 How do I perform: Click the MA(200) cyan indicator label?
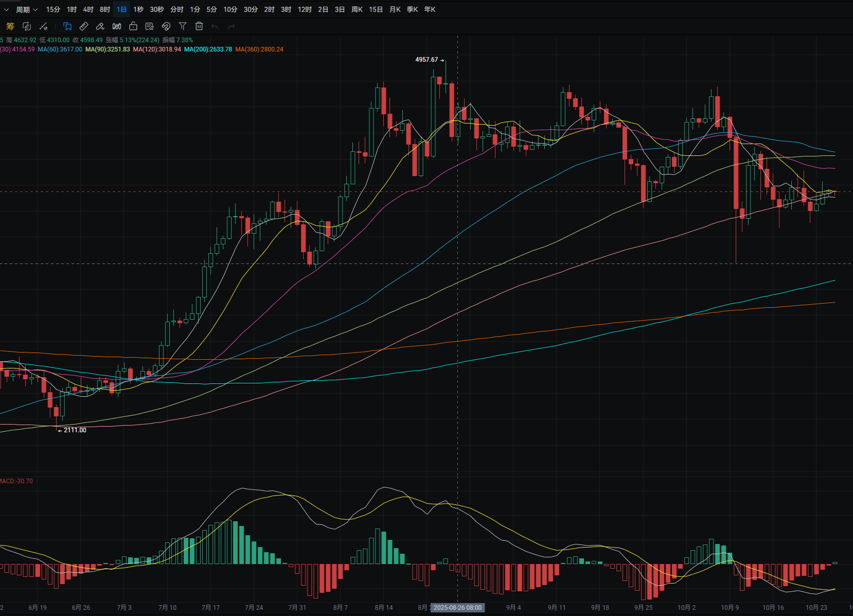[208, 49]
